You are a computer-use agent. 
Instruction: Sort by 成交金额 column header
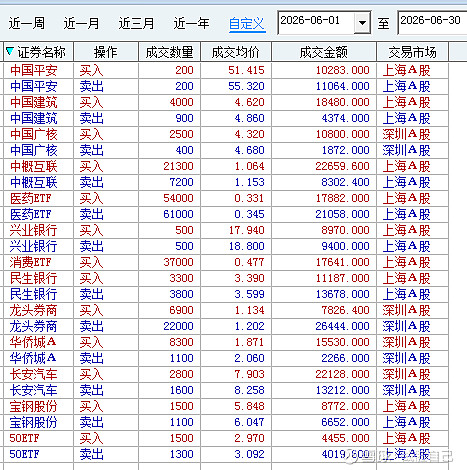click(324, 52)
